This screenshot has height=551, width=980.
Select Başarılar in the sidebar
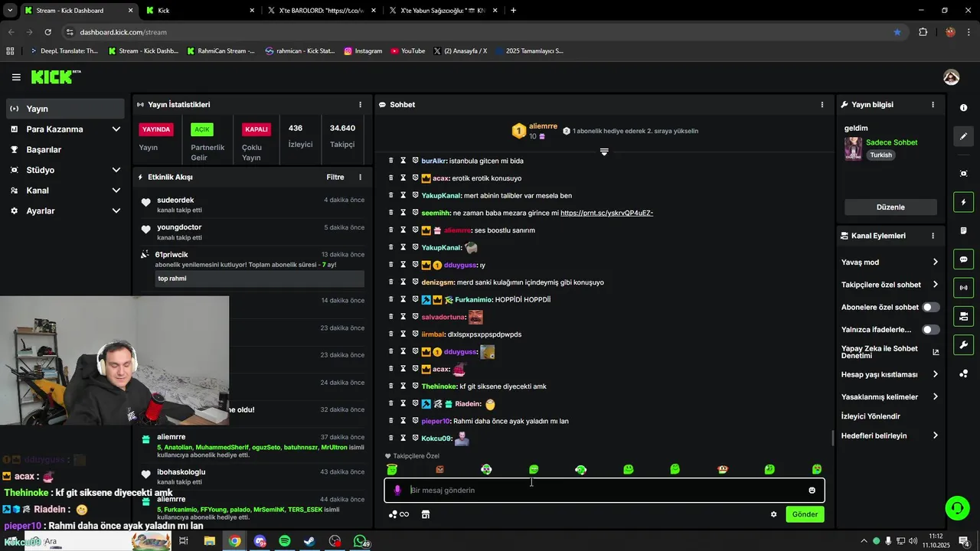[65, 150]
